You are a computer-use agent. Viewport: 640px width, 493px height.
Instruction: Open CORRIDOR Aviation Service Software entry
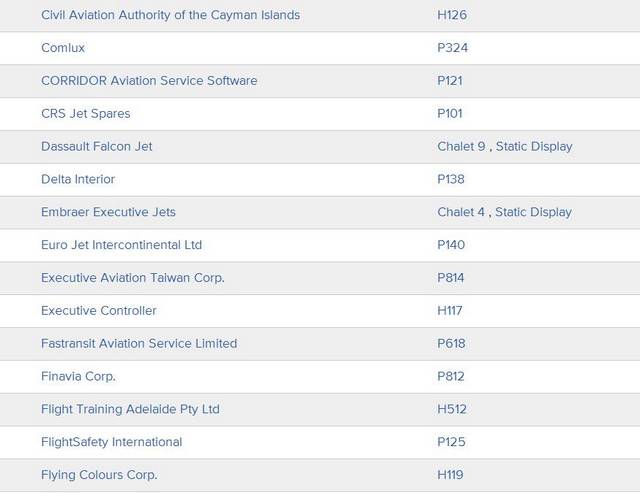149,81
